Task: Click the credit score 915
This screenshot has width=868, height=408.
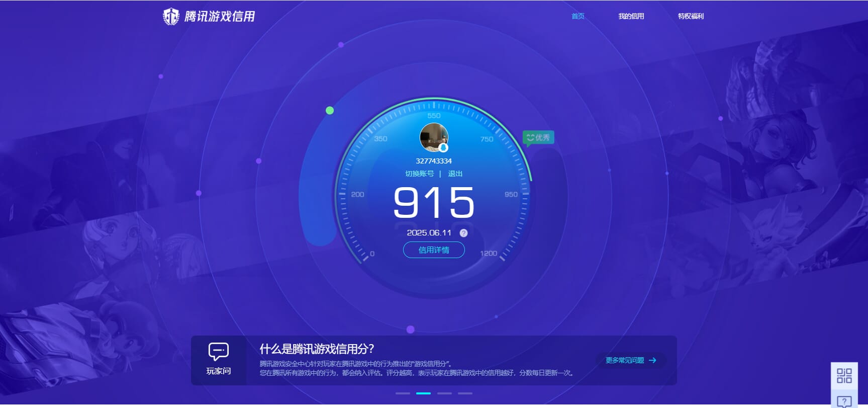Action: (x=434, y=202)
